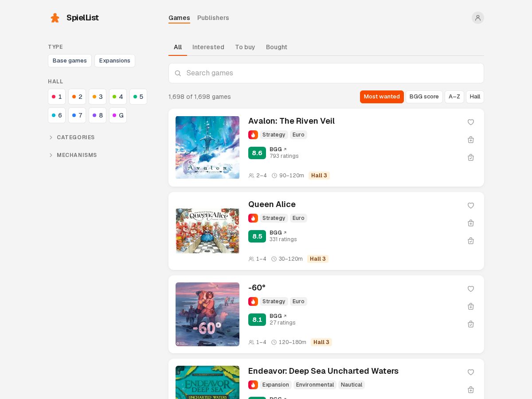
Task: Click to-buy bag icon for Endeavor: Deep Sea
Action: (471, 390)
